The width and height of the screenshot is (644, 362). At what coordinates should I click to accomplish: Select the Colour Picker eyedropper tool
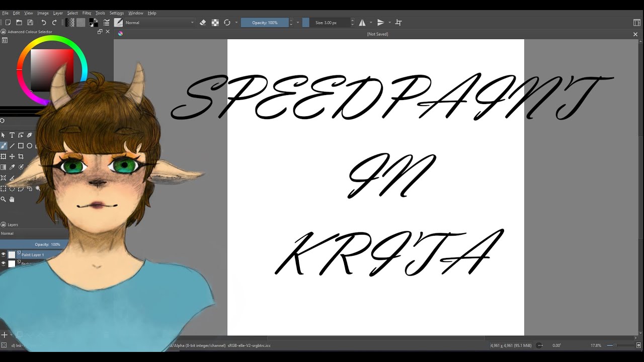click(12, 167)
